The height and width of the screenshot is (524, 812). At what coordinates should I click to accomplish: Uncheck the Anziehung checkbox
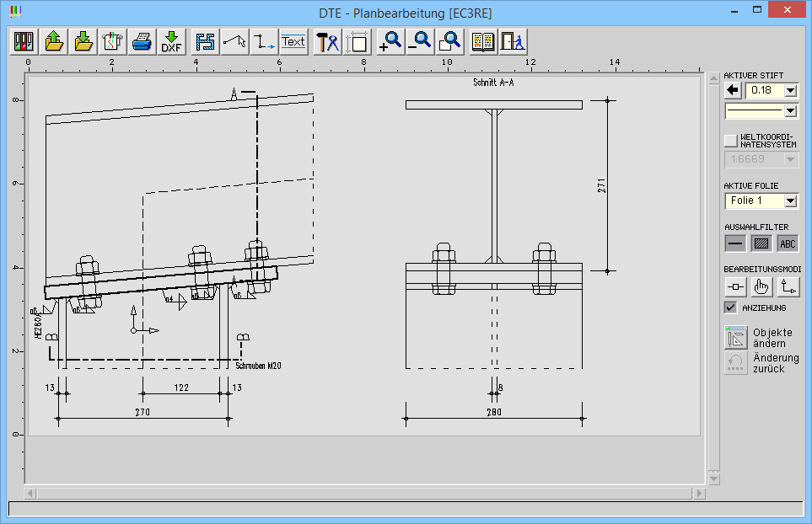(731, 307)
